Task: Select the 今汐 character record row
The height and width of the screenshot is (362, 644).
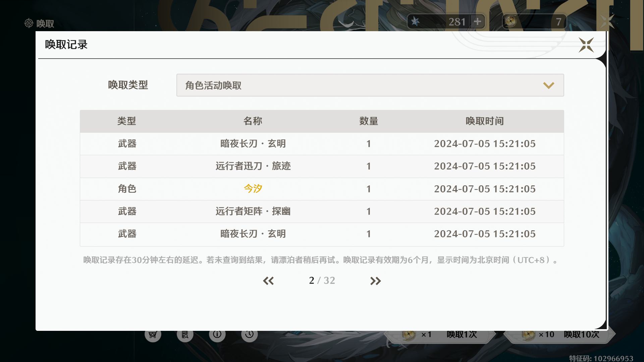Action: 253,189
